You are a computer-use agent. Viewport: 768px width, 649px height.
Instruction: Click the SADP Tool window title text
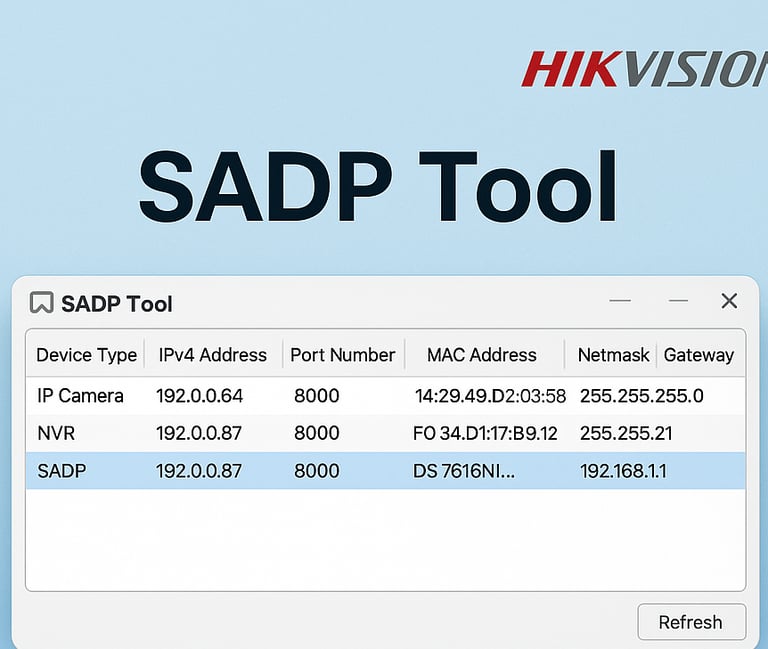[117, 304]
